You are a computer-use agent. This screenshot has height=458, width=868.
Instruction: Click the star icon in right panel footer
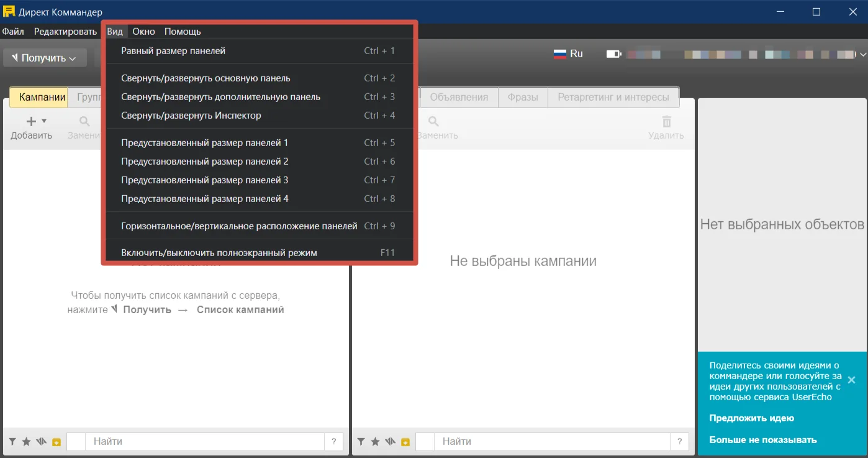pyautogui.click(x=375, y=442)
